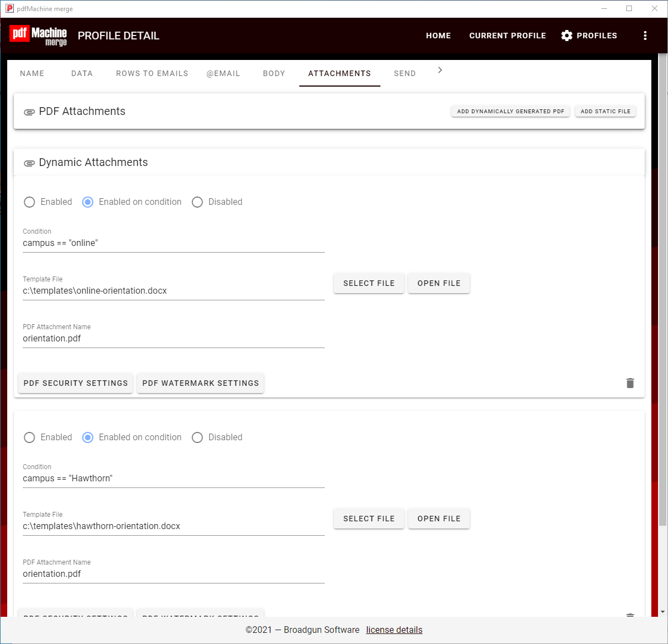Click OPEN FILE for online-orientation template
This screenshot has width=668, height=644.
click(x=439, y=283)
